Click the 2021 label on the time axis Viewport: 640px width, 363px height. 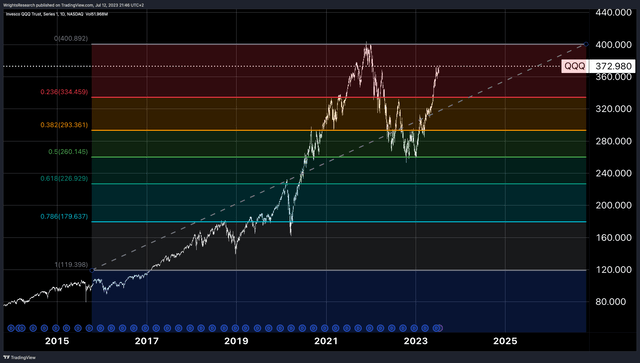[326, 341]
